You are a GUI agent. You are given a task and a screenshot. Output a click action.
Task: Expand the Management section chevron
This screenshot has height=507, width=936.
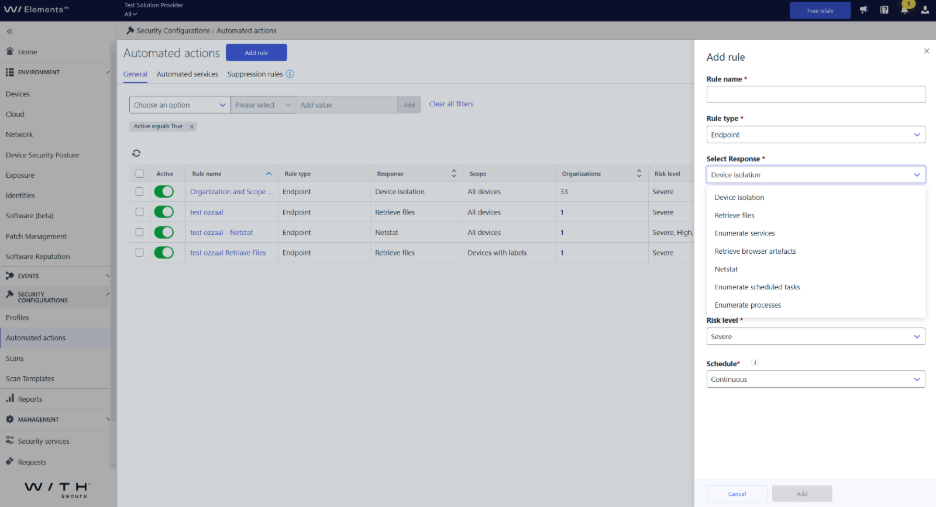[x=107, y=419]
